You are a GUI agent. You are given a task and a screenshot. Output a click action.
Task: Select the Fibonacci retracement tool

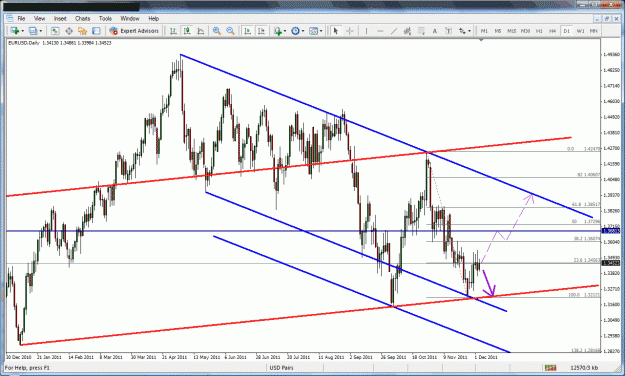click(421, 31)
